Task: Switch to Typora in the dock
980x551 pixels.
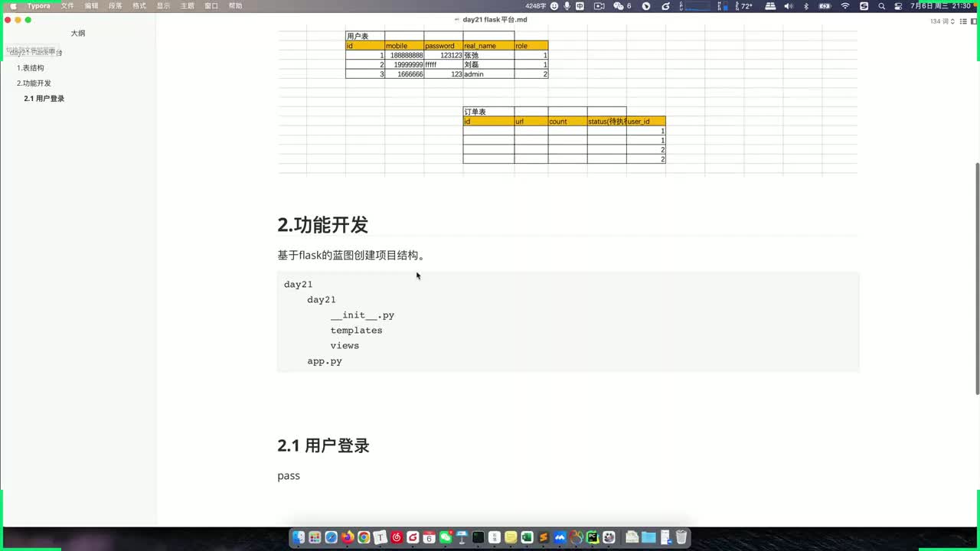Action: (x=380, y=537)
